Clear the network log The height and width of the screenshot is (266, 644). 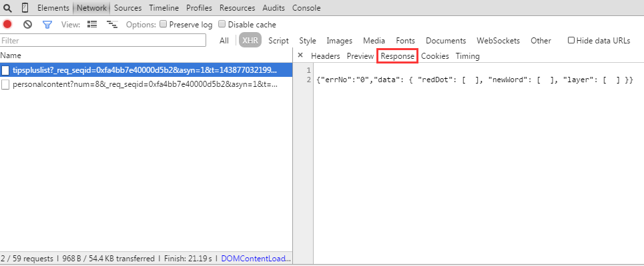(x=27, y=25)
